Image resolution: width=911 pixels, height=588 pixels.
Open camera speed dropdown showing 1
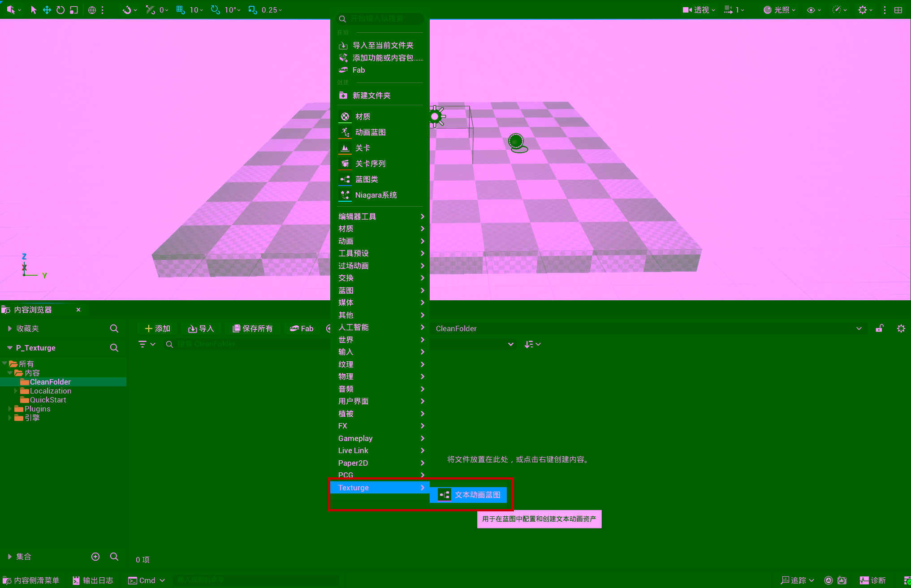pyautogui.click(x=734, y=10)
